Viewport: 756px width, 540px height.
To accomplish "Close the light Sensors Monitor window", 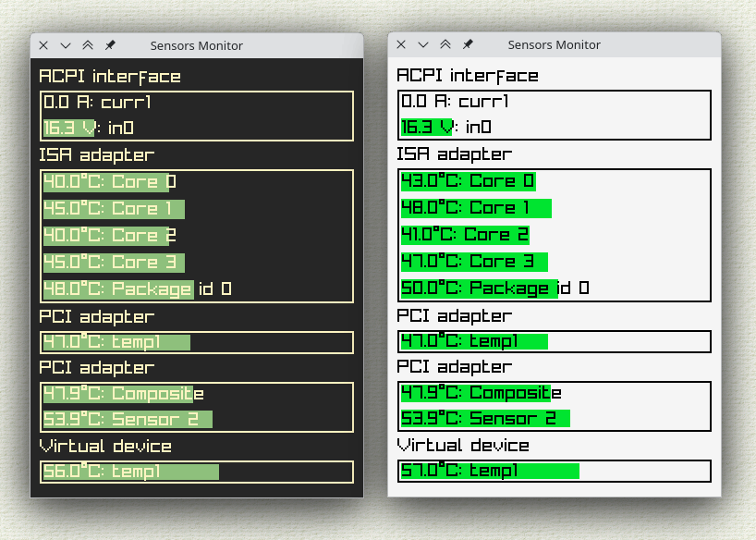I will [x=401, y=44].
